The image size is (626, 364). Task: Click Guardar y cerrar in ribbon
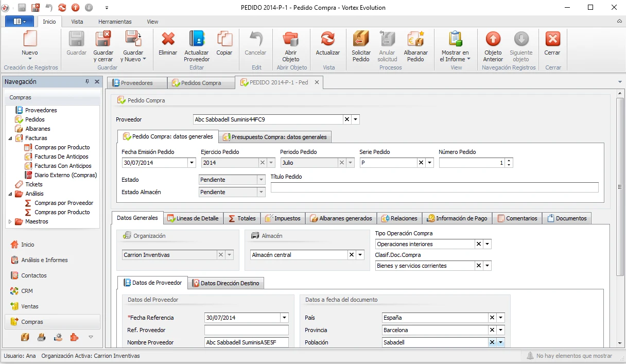103,46
